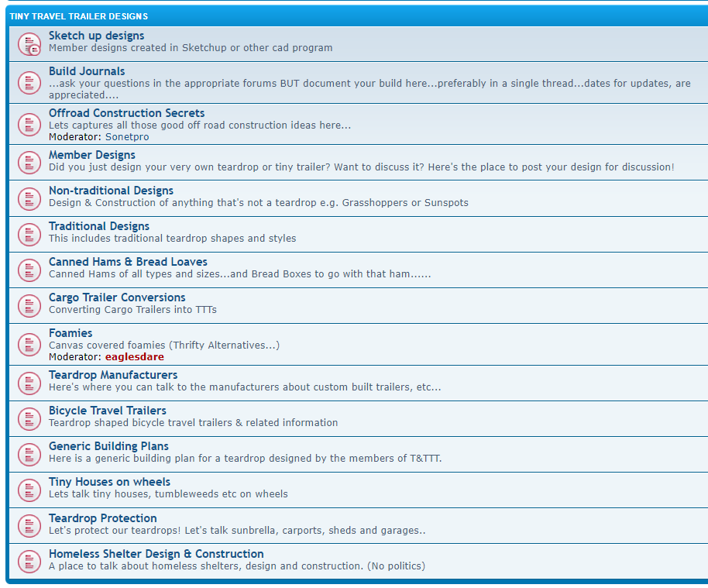Click the Tiny Travel Trailer Designs category header
Image resolution: width=708 pixels, height=588 pixels.
click(78, 16)
